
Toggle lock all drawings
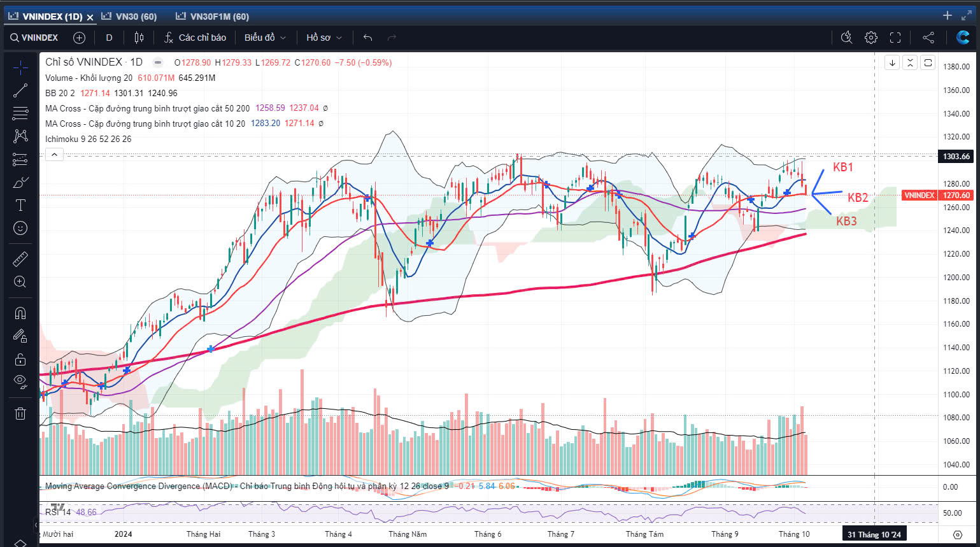20,359
